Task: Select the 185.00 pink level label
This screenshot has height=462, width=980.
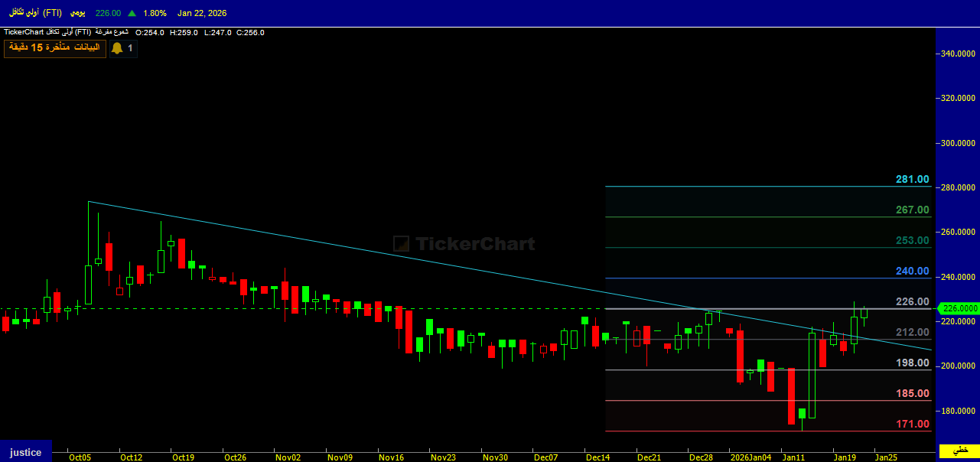Action: pos(912,394)
